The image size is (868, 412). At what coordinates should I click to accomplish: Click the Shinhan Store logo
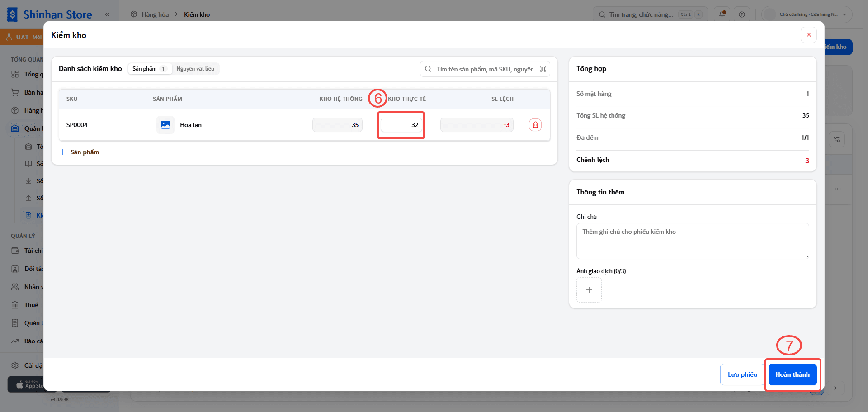(x=50, y=14)
